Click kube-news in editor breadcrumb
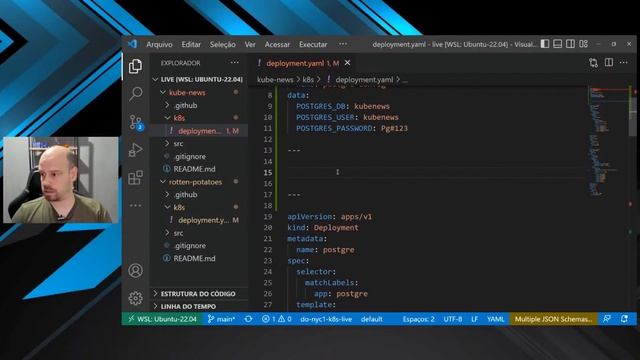 point(275,80)
